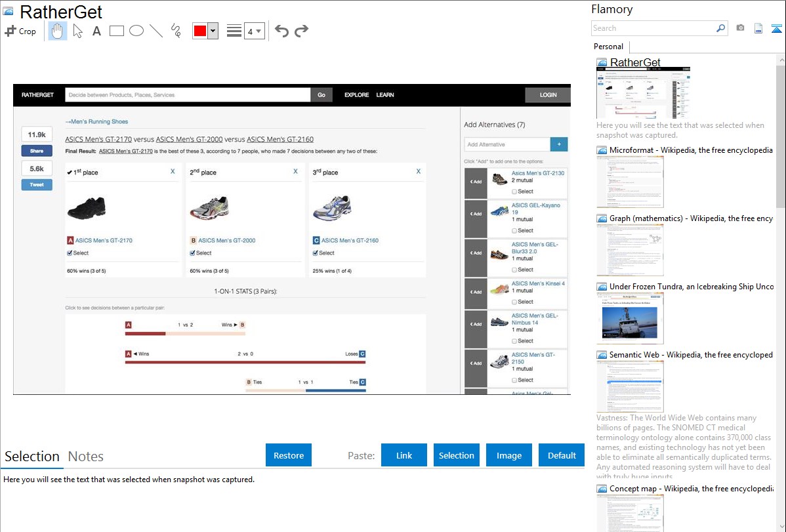Switch to the Personal tab
The image size is (786, 532).
pyautogui.click(x=609, y=47)
